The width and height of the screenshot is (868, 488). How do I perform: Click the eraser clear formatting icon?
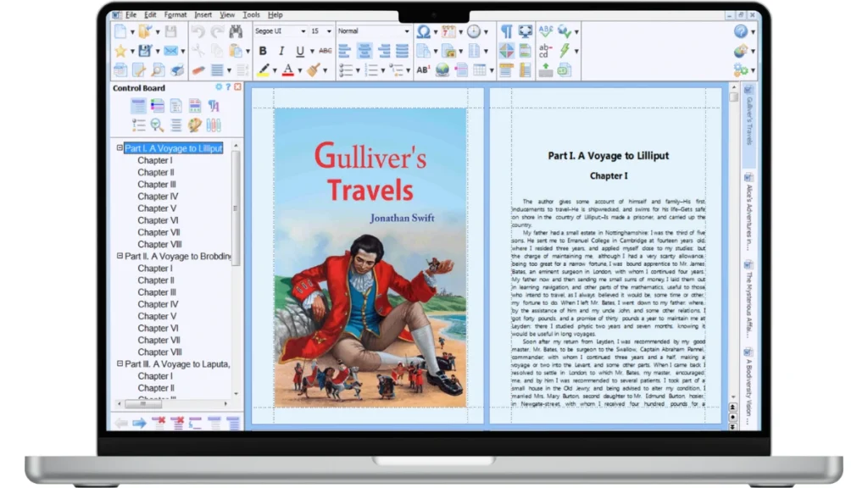click(198, 70)
